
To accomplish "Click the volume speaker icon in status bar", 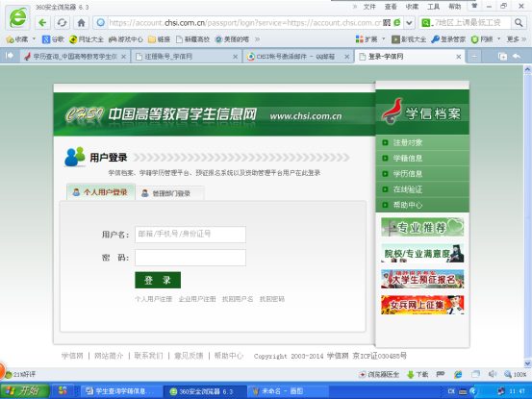I will pyautogui.click(x=493, y=374).
